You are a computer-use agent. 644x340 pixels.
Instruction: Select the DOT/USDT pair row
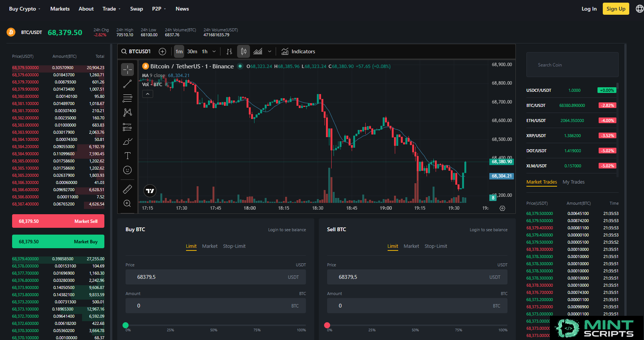(571, 151)
